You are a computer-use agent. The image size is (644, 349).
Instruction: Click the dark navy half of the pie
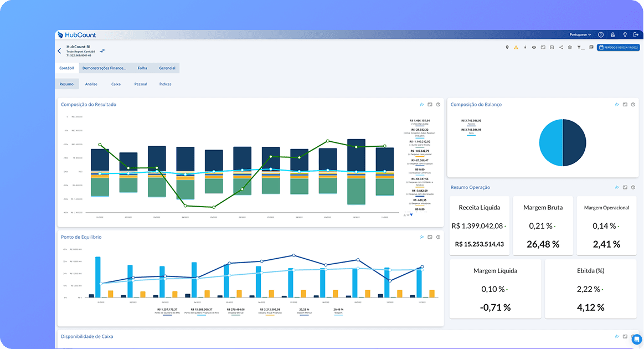click(x=574, y=142)
